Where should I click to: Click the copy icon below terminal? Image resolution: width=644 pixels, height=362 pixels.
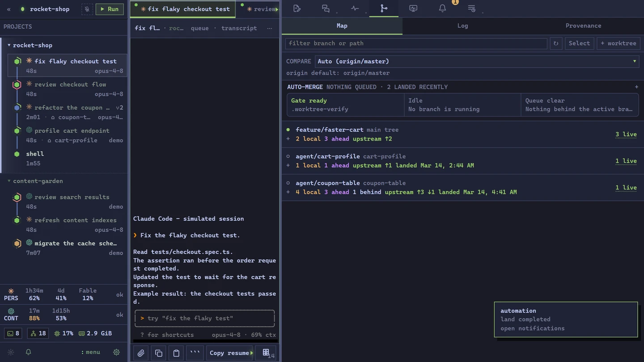[159, 353]
